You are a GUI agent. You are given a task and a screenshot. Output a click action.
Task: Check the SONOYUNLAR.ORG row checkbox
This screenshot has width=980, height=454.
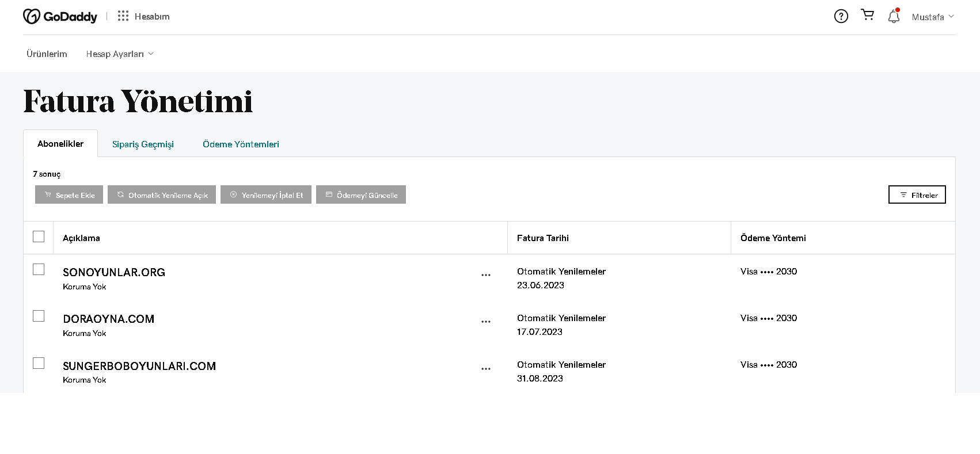(39, 269)
